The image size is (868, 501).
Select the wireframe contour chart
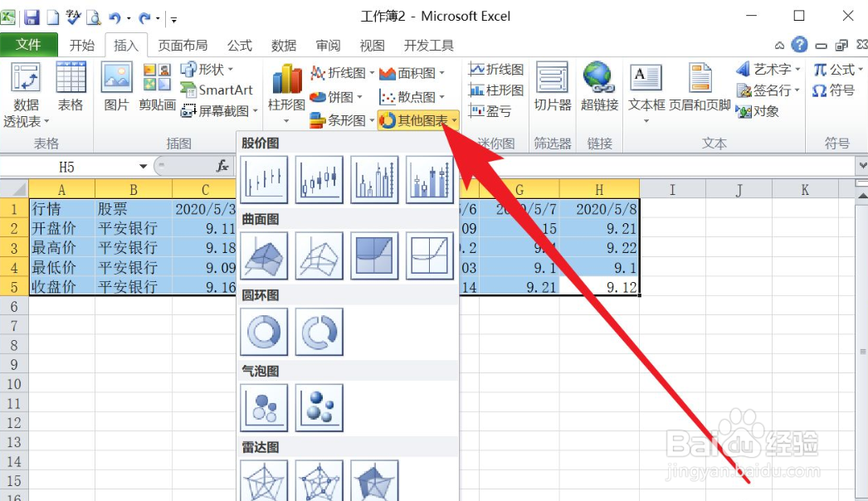(430, 255)
